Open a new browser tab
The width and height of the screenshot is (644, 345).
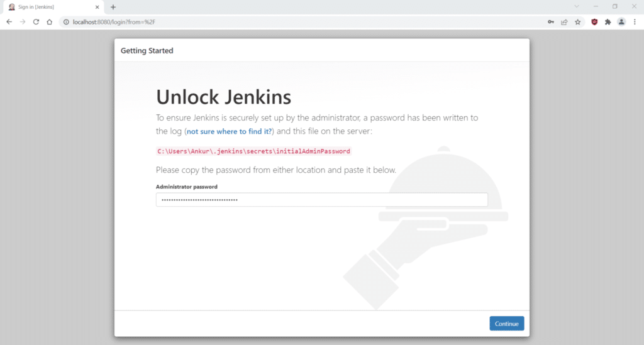click(x=113, y=7)
